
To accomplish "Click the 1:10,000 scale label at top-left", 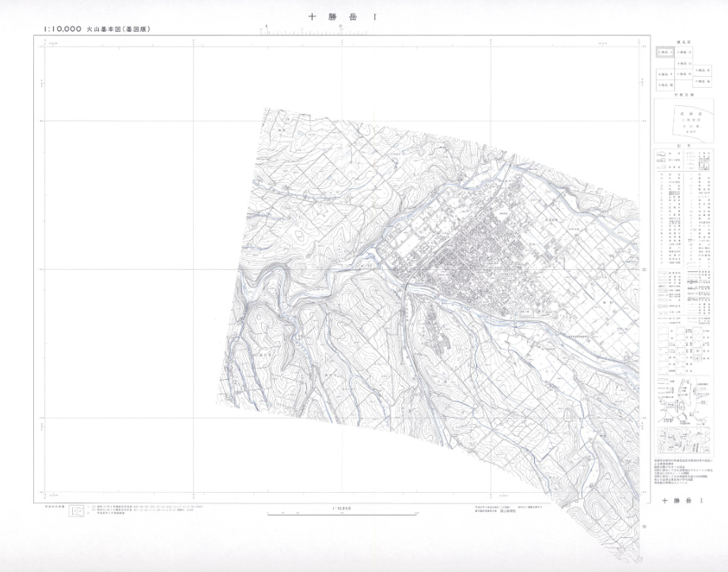I will coord(59,29).
